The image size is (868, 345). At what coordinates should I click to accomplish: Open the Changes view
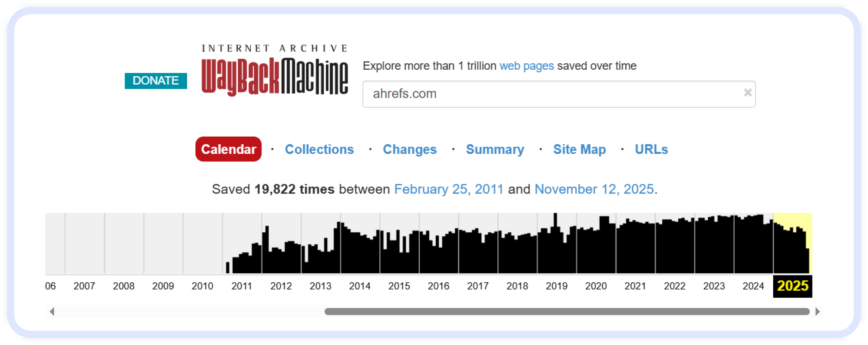coord(410,149)
